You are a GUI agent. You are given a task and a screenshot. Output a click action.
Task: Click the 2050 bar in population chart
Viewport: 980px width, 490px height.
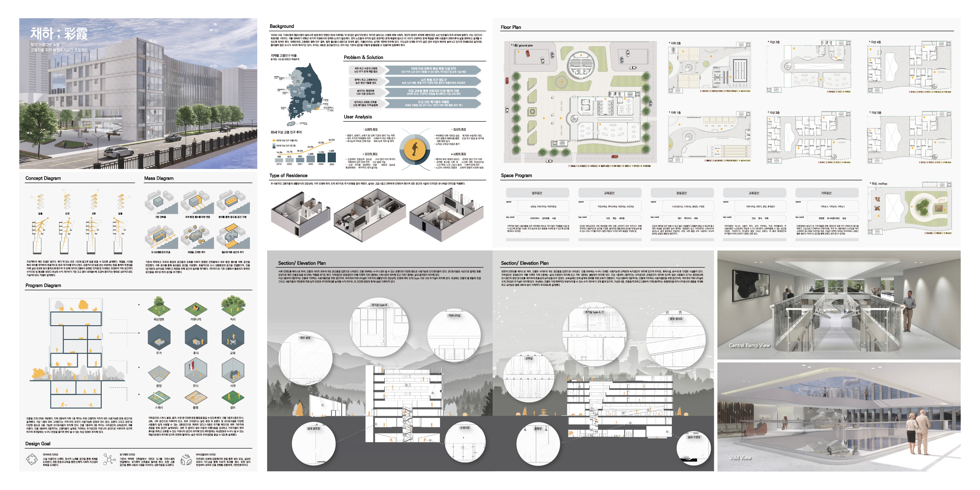coord(331,157)
